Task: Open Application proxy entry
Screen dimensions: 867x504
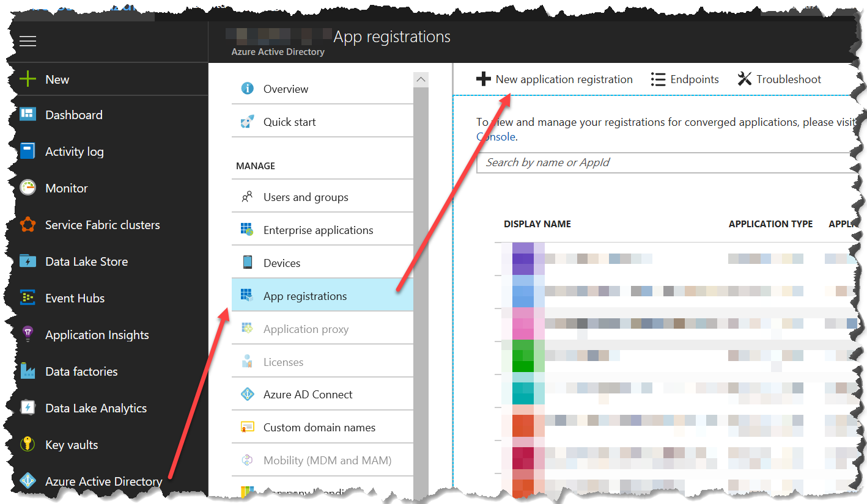Action: click(x=322, y=329)
